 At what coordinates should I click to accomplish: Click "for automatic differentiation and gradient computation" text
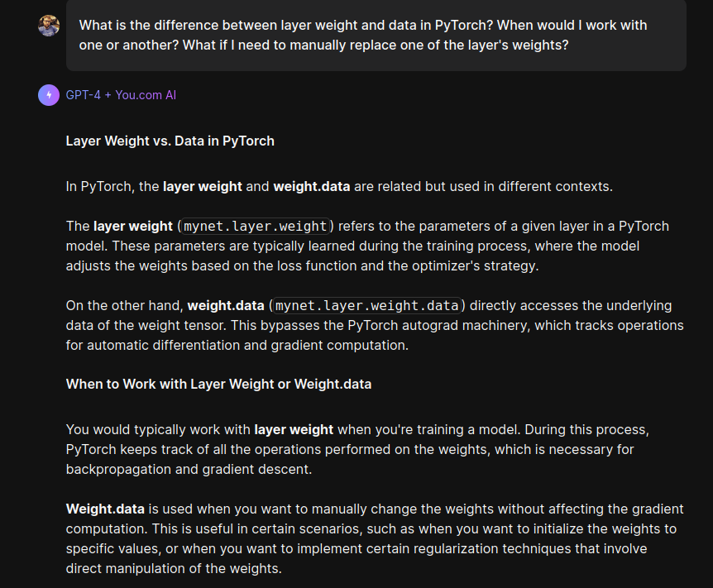tap(237, 345)
